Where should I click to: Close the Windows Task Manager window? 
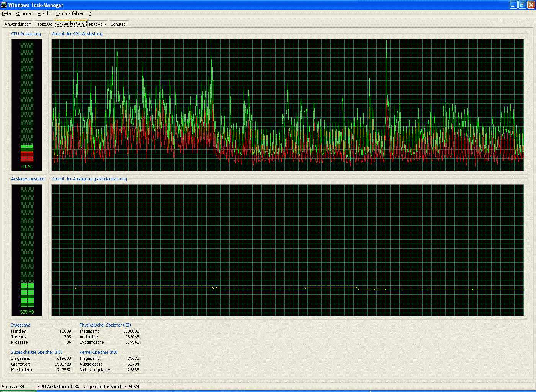531,5
